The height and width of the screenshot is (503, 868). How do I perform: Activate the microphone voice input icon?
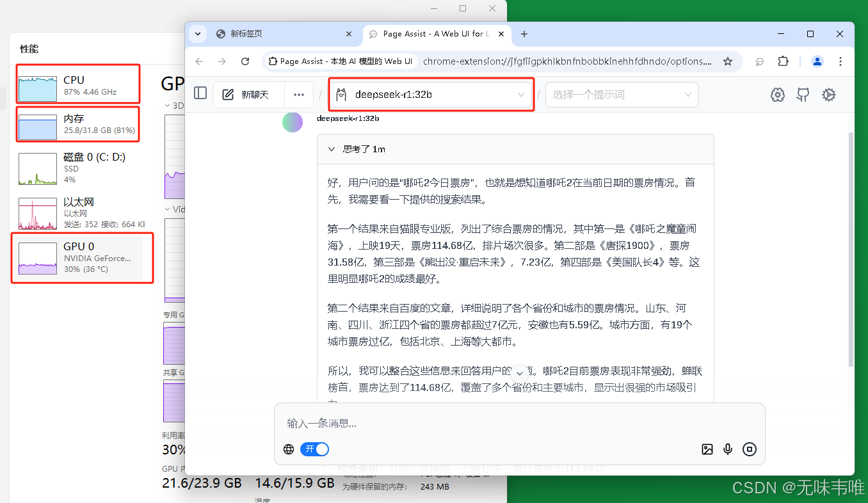728,449
